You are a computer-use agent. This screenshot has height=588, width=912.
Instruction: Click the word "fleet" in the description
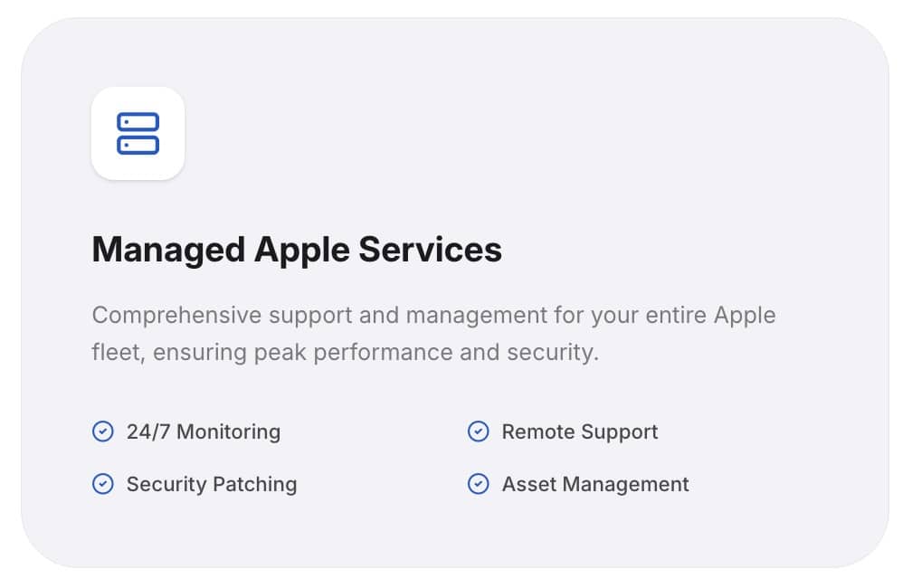(x=116, y=352)
